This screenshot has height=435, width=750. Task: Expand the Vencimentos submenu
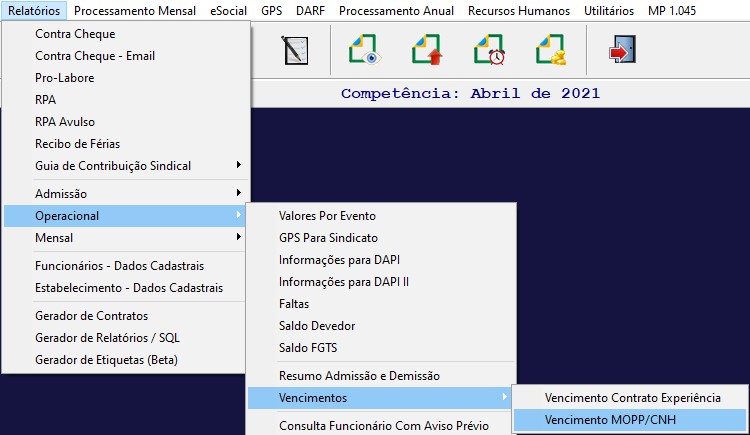(381, 398)
